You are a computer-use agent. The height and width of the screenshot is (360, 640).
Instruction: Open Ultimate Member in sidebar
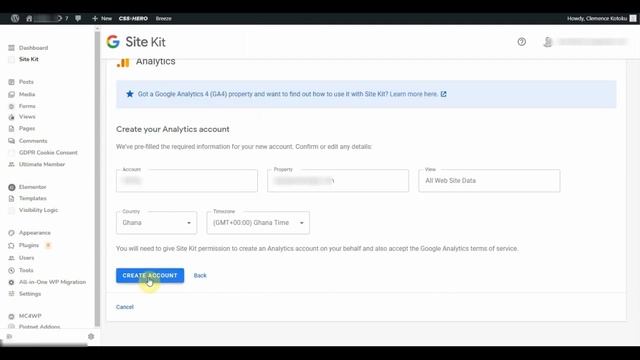click(42, 164)
